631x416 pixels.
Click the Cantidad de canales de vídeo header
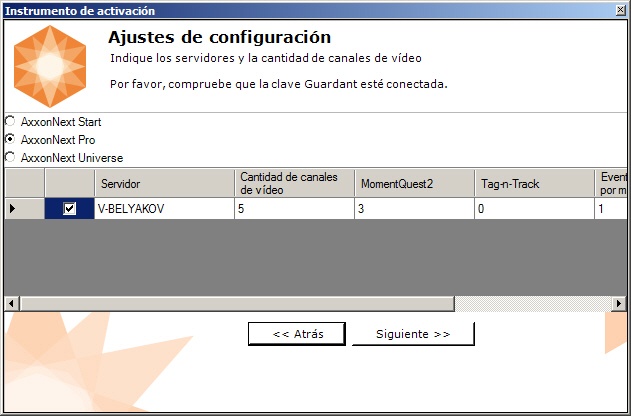pos(294,183)
